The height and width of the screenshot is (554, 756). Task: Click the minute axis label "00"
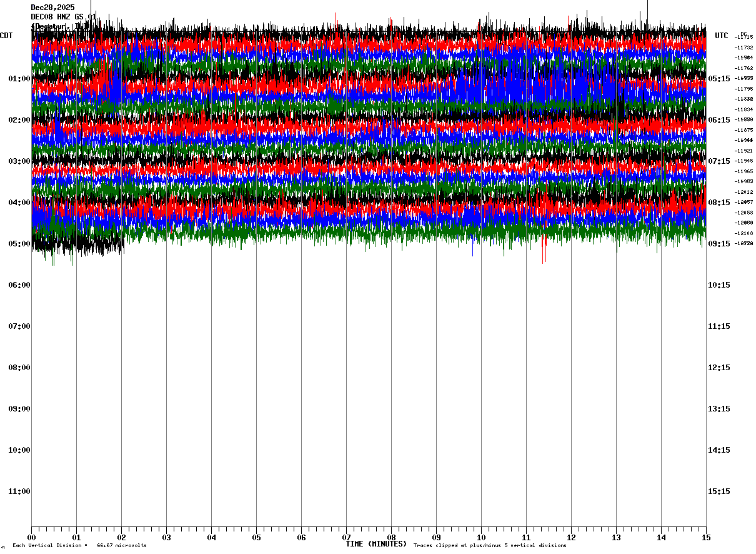click(x=31, y=537)
